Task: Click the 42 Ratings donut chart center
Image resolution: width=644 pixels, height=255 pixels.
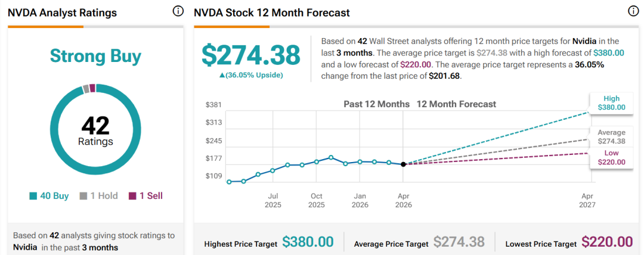Action: (x=95, y=131)
